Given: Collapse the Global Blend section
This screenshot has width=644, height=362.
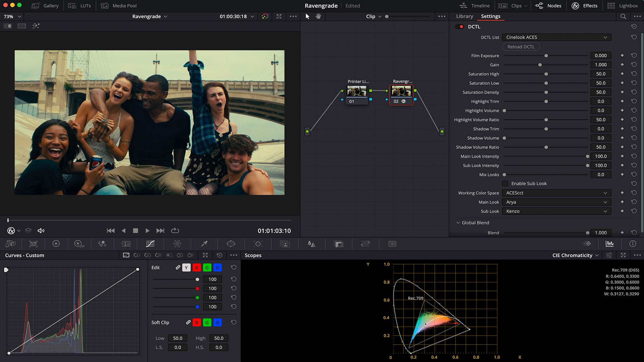Looking at the screenshot, I should 459,223.
